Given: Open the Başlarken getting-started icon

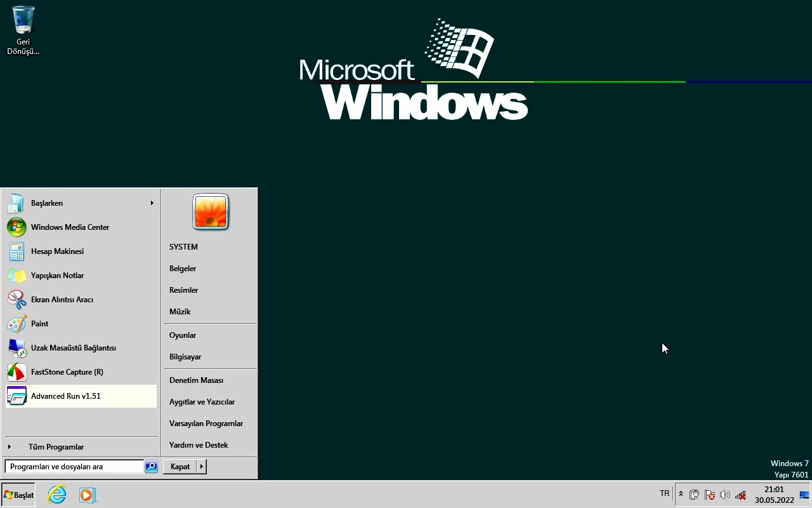Looking at the screenshot, I should (16, 203).
